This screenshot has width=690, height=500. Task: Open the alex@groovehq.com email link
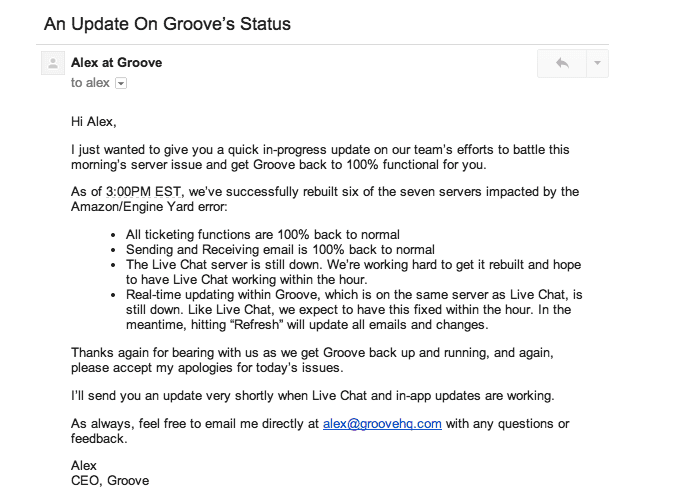click(382, 424)
